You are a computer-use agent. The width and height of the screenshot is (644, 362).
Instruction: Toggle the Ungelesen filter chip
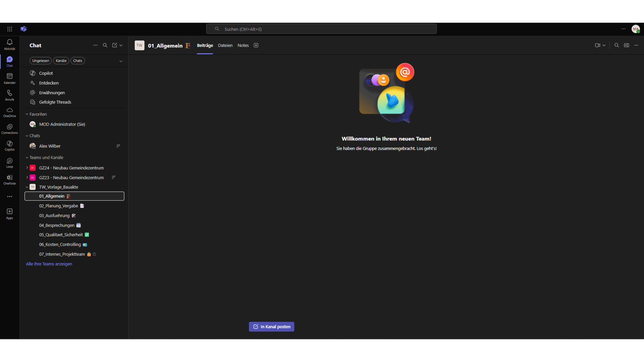point(41,61)
